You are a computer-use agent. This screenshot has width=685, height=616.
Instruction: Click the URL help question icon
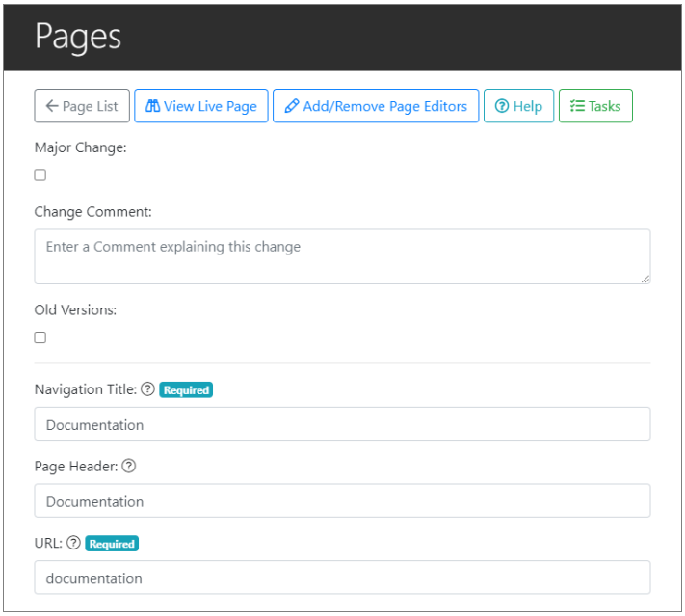(74, 543)
